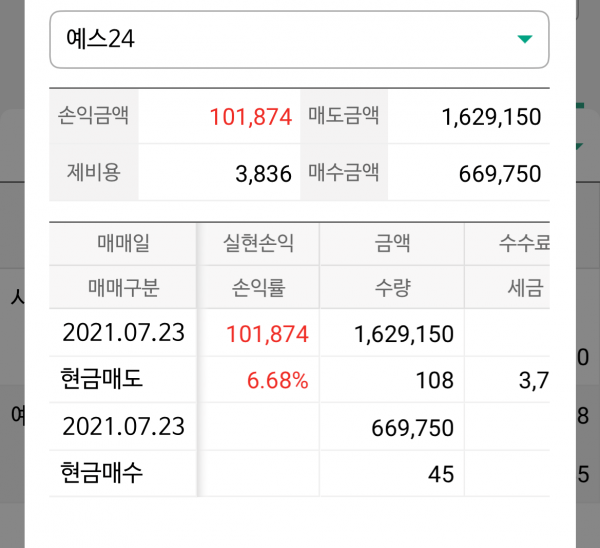This screenshot has height=548, width=600.
Task: Click the 실현손익 column header
Action: pos(259,243)
